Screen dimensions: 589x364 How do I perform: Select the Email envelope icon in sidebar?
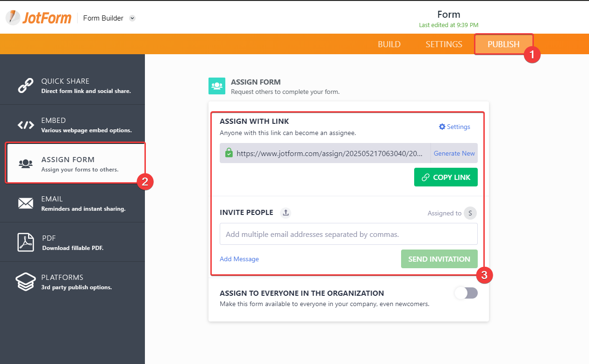25,202
